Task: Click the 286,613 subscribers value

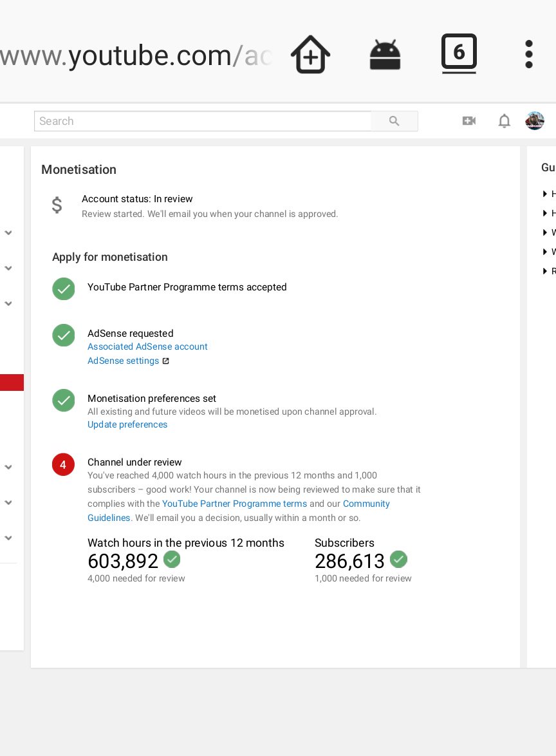Action: pyautogui.click(x=350, y=561)
